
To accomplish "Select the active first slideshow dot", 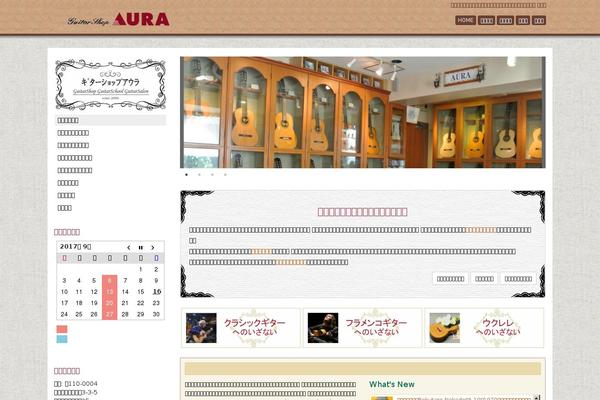I will (186, 175).
